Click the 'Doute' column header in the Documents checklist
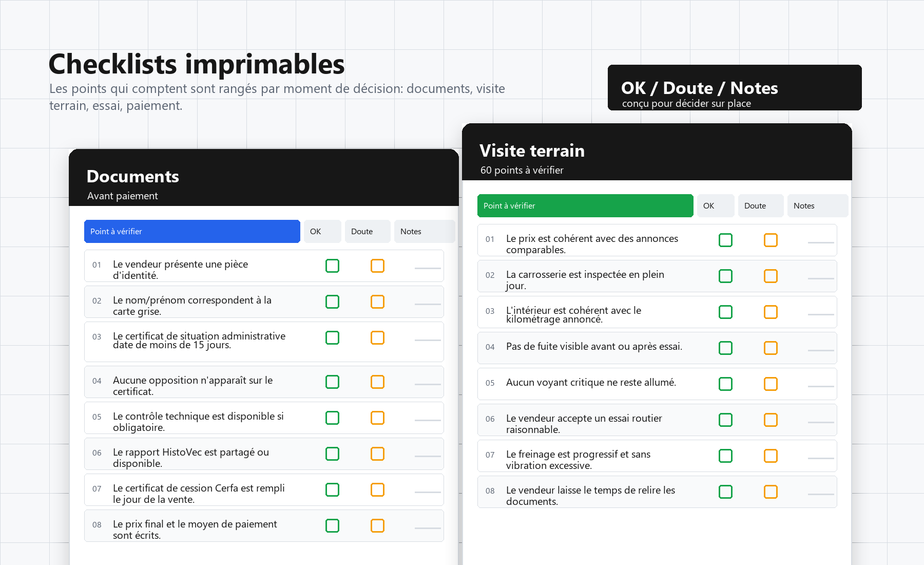924x565 pixels. 367,231
